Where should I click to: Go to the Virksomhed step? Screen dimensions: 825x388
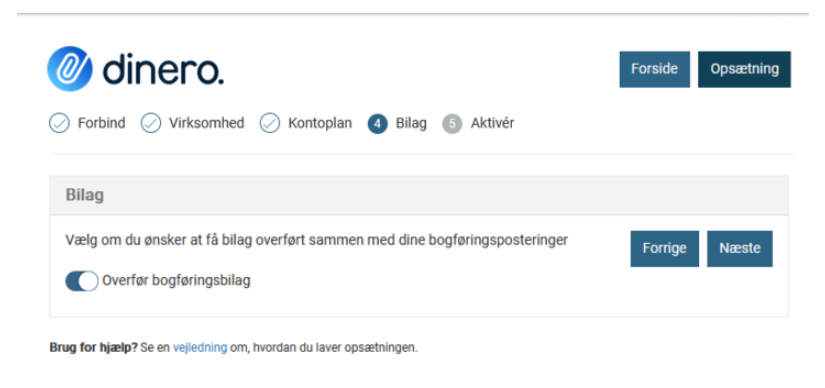(206, 124)
